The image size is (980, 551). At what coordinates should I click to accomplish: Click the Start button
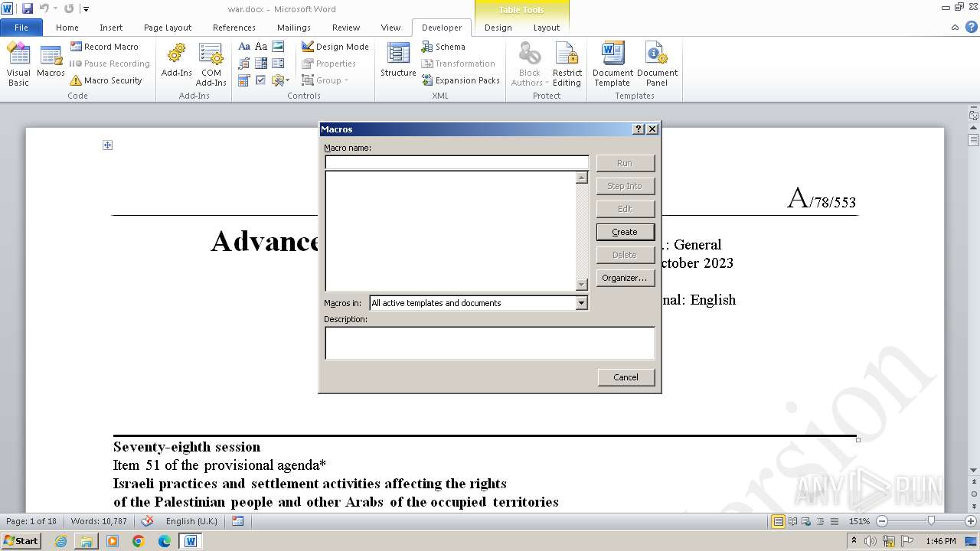(x=21, y=541)
